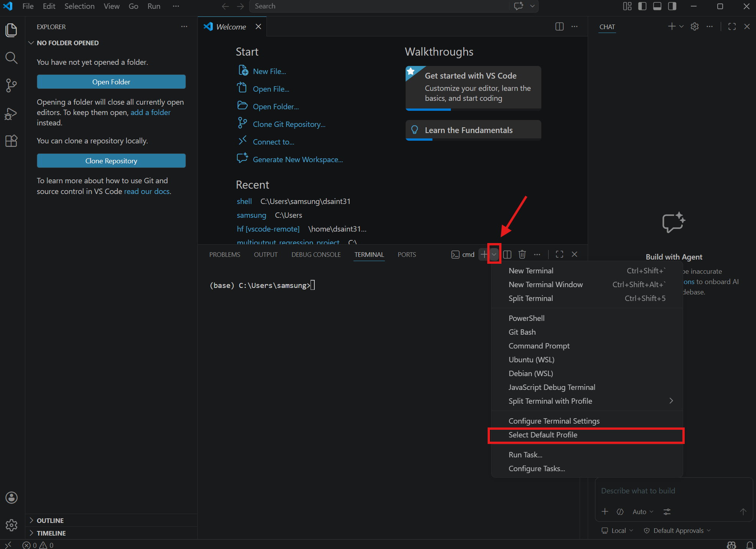This screenshot has width=756, height=549.
Task: Click the Open Folder button
Action: pyautogui.click(x=111, y=82)
